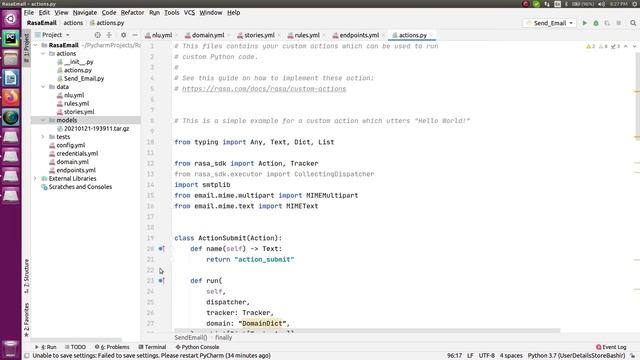Open the Navigate menu
Image resolution: width=640 pixels, height=360 pixels.
[84, 13]
